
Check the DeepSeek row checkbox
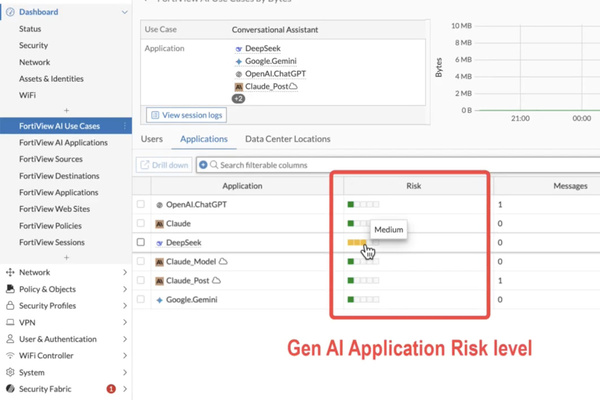(141, 243)
